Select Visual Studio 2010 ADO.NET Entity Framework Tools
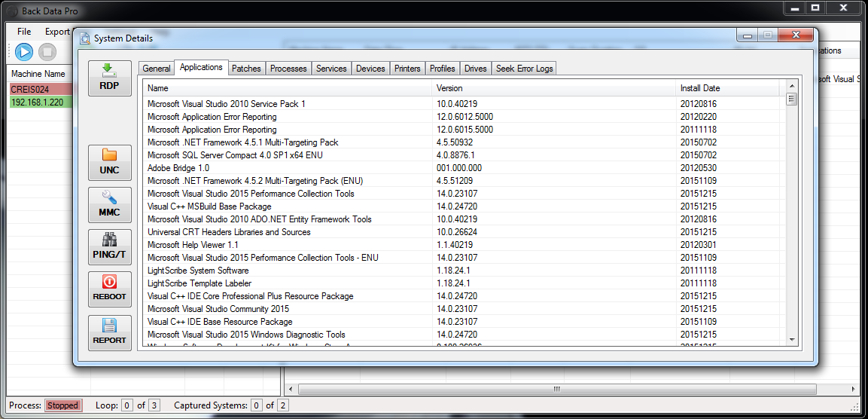Viewport: 868px width, 419px height. point(464,219)
